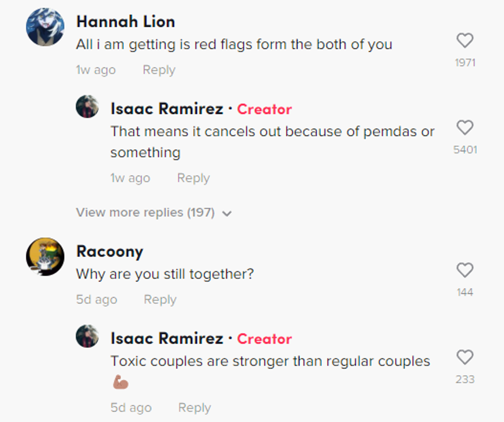Open Racoony username link
This screenshot has height=422, width=504.
110,251
